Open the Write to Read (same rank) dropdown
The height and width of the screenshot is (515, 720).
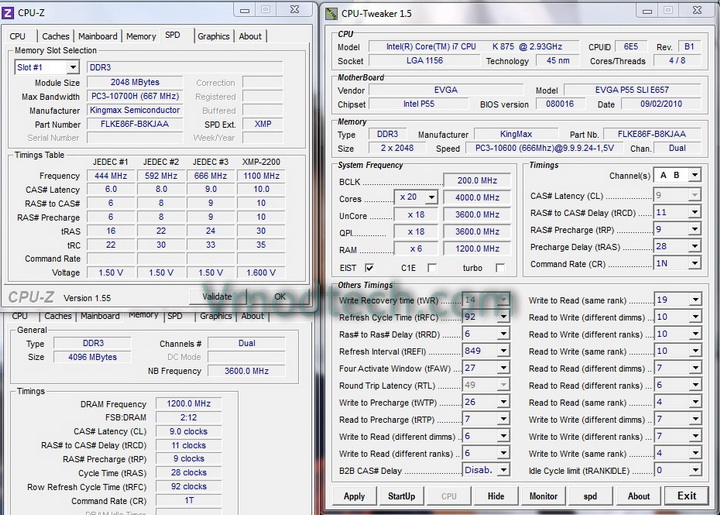coord(695,300)
